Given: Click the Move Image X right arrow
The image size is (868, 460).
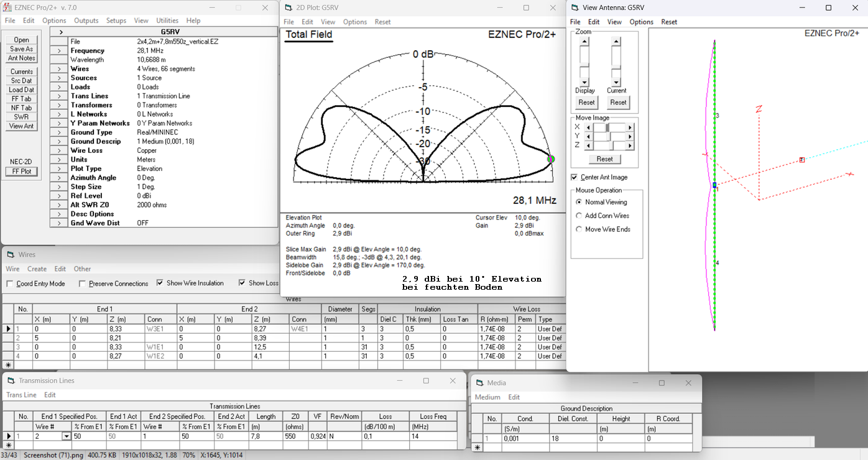Looking at the screenshot, I should (x=630, y=127).
